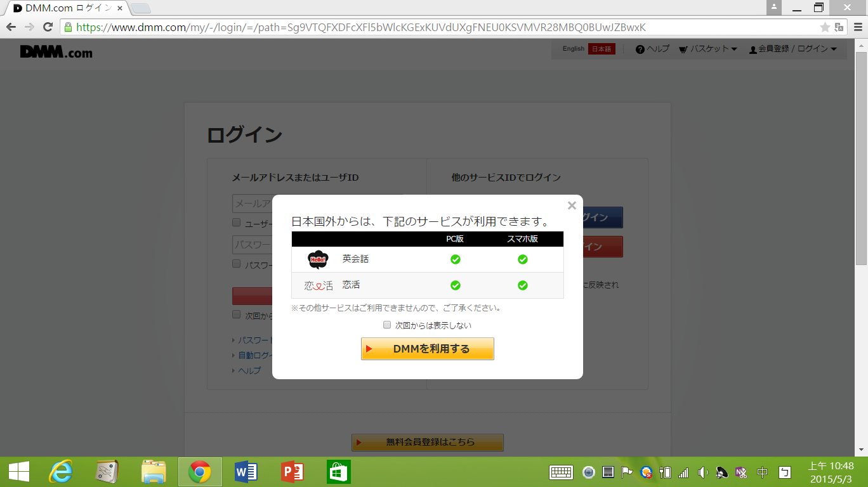Click the translate icon in the address bar
Screen dimensions: 868x487
pyautogui.click(x=839, y=27)
